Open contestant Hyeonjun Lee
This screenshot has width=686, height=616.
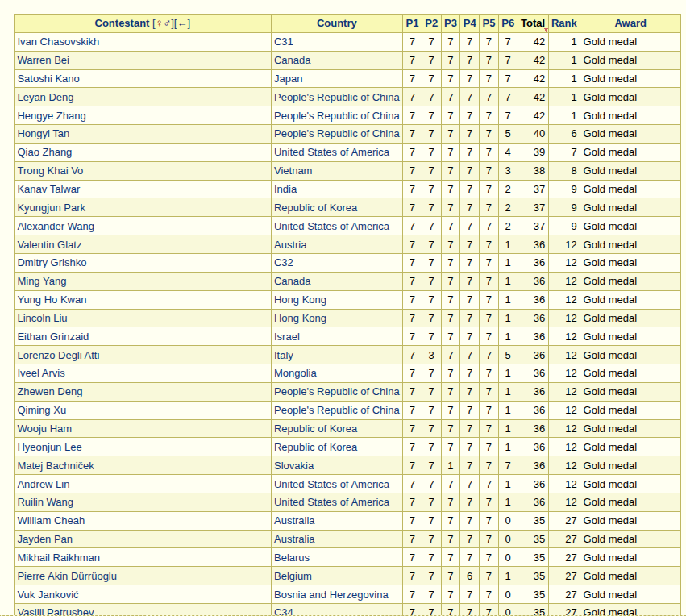pos(49,447)
